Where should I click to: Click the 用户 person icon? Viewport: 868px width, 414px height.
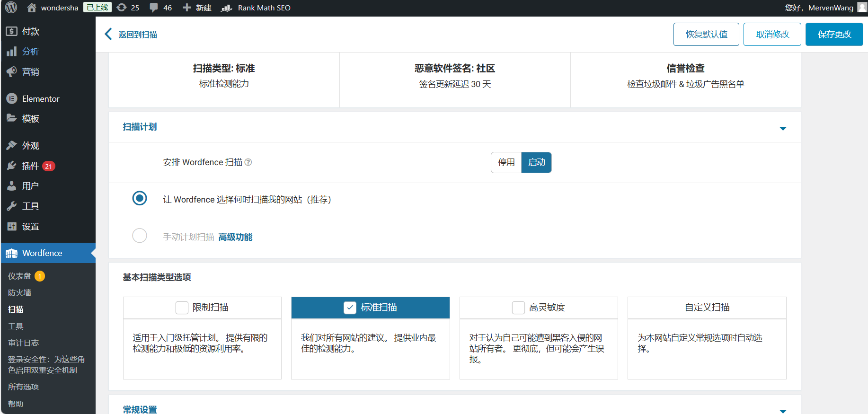coord(12,186)
